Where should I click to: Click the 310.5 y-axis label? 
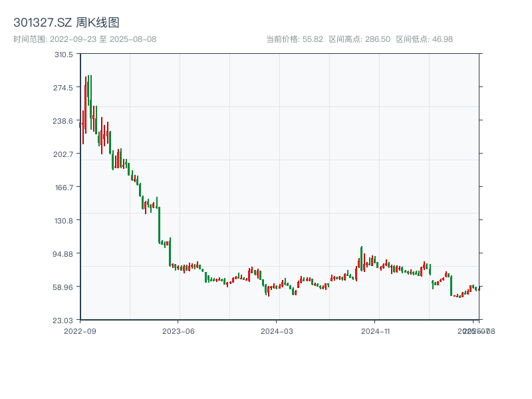pos(64,55)
